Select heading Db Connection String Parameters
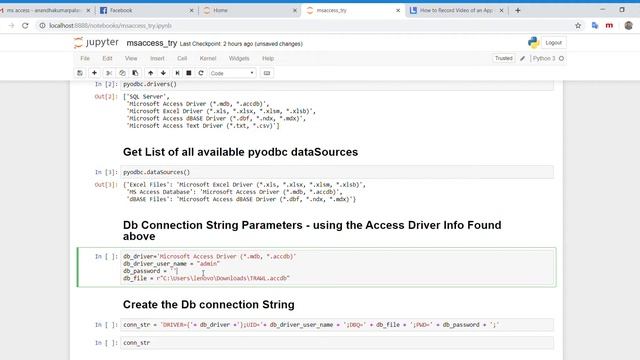The width and height of the screenshot is (640, 360). click(312, 231)
